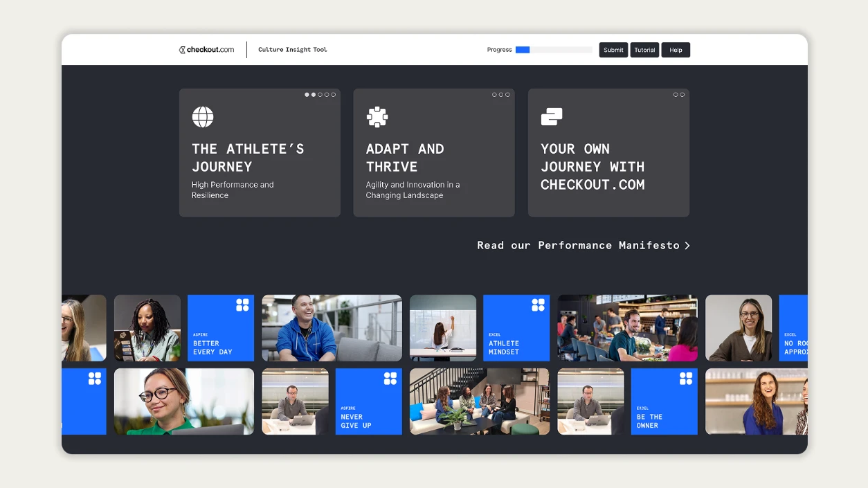Click the last empty dot on The Athlete's Journey card

[333, 95]
